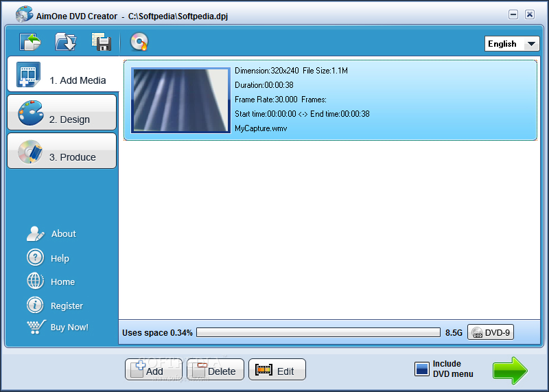The width and height of the screenshot is (549, 392).
Task: Click the Frame Rate:30.000 text
Action: pos(266,100)
